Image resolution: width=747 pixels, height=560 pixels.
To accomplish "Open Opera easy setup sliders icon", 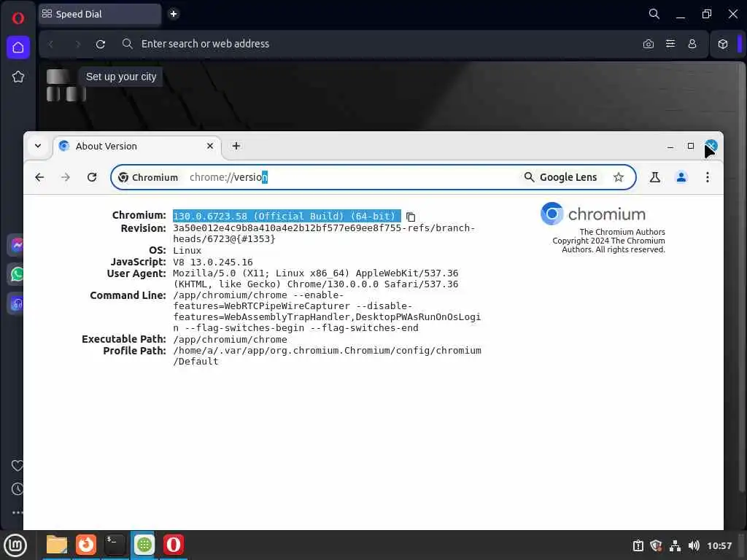I will (x=670, y=44).
